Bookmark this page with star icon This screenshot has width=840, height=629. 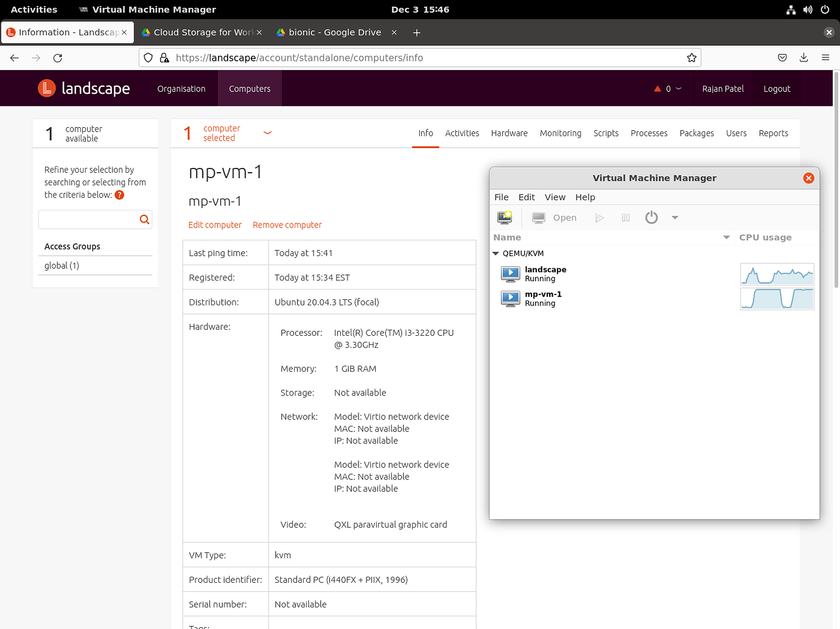(691, 58)
